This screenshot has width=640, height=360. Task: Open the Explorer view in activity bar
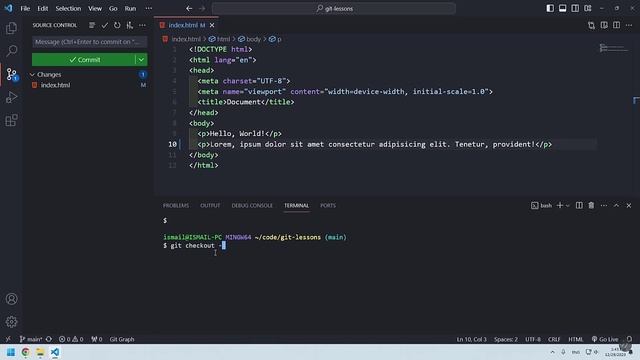tap(11, 28)
